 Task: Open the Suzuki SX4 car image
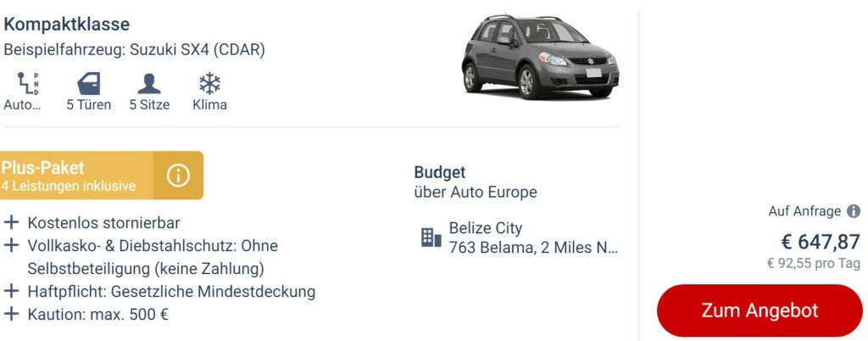click(x=540, y=57)
